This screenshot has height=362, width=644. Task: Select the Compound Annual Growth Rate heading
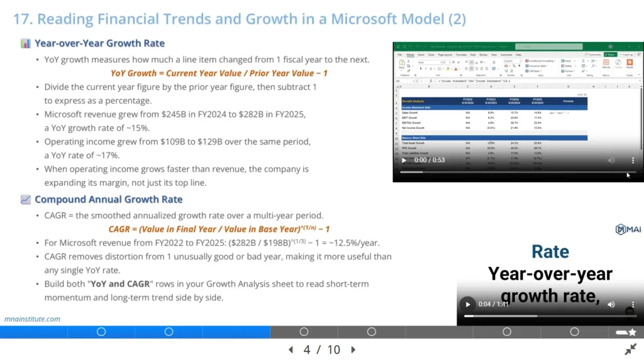(108, 199)
